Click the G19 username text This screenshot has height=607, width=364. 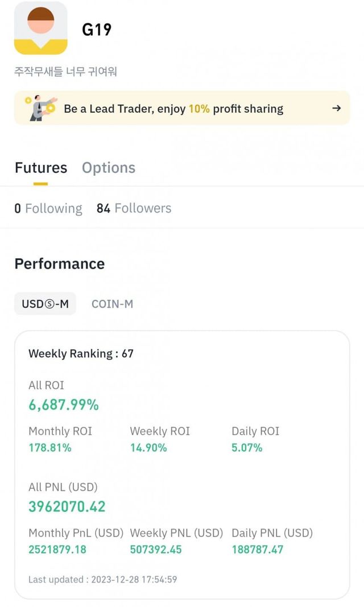click(x=97, y=30)
